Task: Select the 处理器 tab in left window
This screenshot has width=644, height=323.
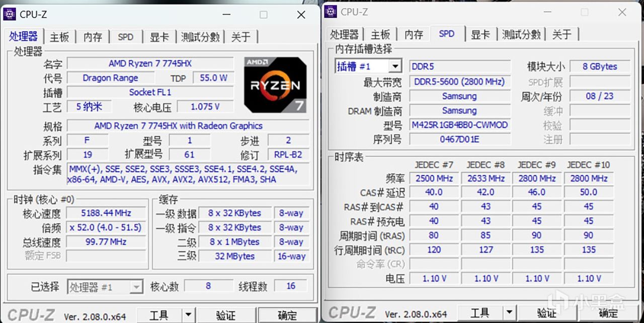Action: point(24,36)
